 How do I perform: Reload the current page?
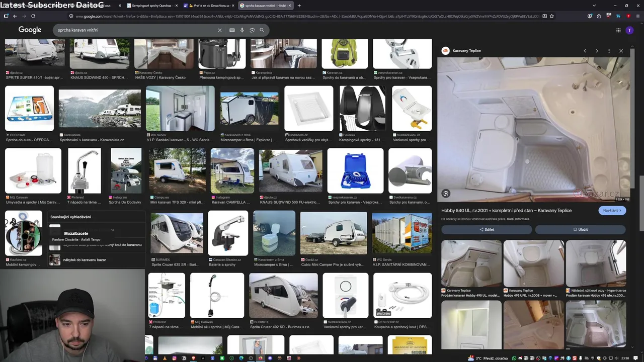(x=33, y=16)
